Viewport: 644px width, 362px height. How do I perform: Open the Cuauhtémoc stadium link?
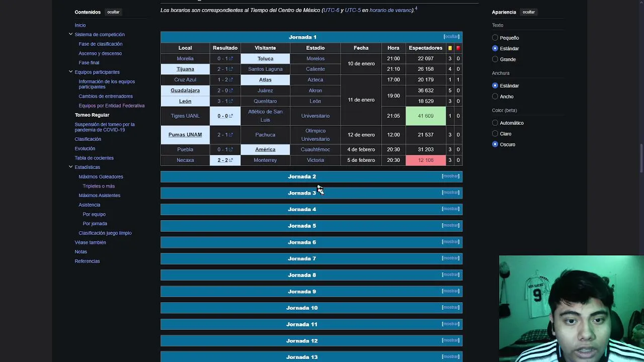click(315, 149)
